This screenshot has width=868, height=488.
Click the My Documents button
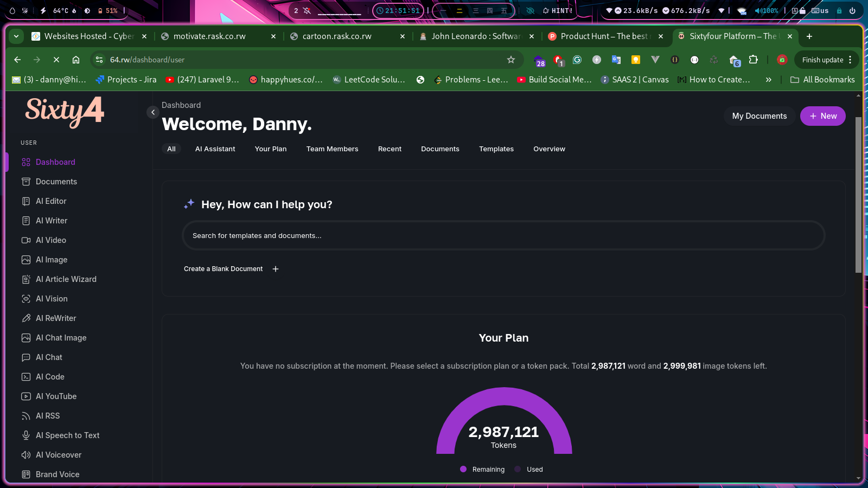(x=759, y=116)
